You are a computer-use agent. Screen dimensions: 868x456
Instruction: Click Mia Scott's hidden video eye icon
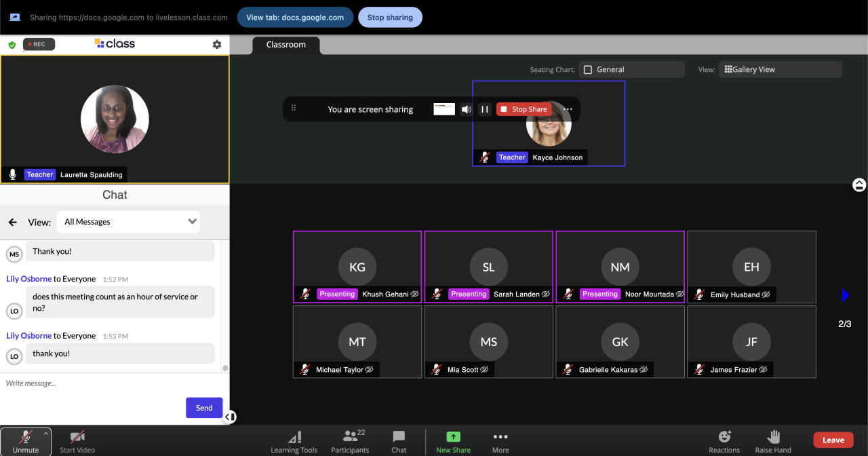(x=484, y=370)
